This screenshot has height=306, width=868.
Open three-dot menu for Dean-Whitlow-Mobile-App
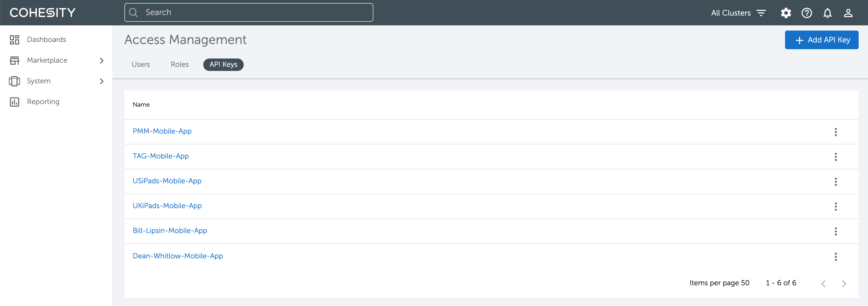836,257
